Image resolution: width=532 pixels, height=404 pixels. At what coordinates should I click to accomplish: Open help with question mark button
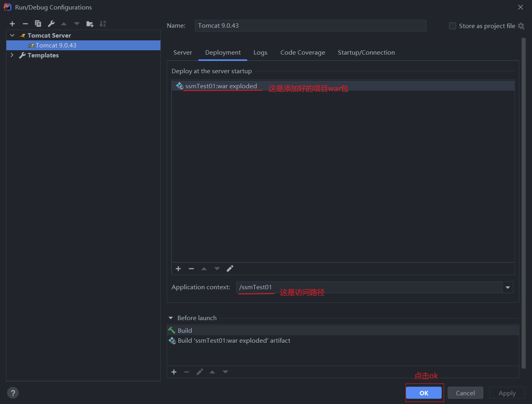pyautogui.click(x=13, y=393)
